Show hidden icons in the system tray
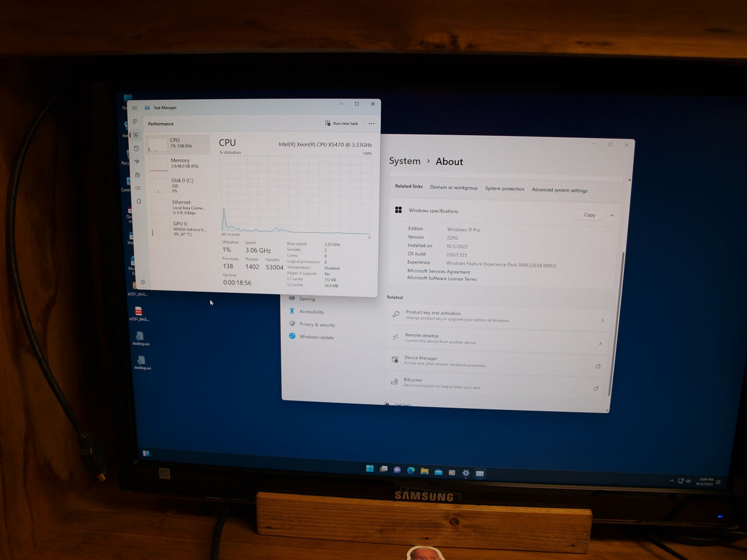 (672, 481)
